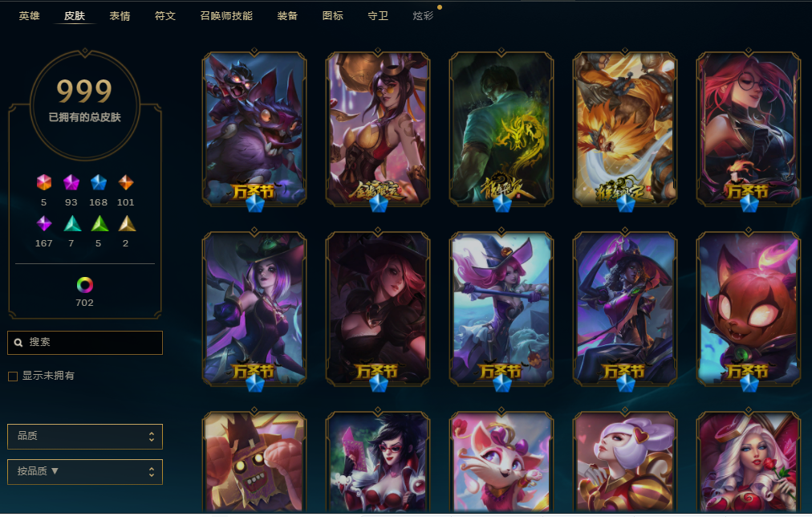
Task: Go to the 召唤师技能 tab
Action: pyautogui.click(x=226, y=16)
